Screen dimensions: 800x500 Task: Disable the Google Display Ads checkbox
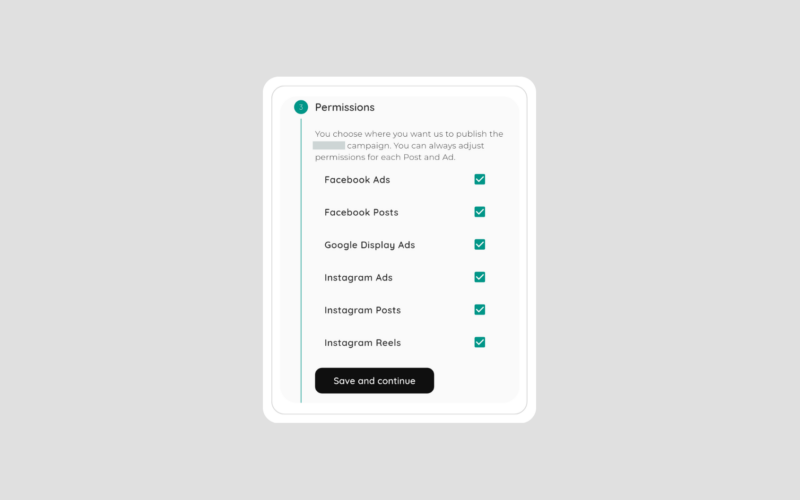tap(480, 244)
